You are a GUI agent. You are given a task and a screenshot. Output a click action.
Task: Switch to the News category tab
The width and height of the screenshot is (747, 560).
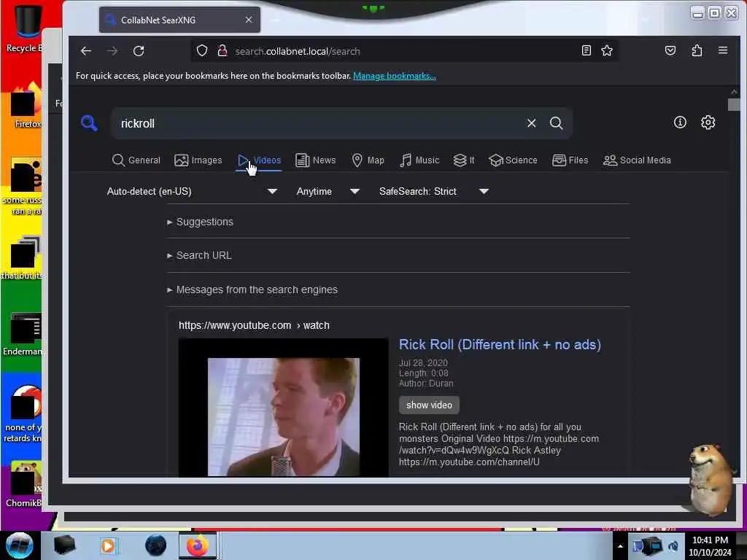(x=315, y=160)
